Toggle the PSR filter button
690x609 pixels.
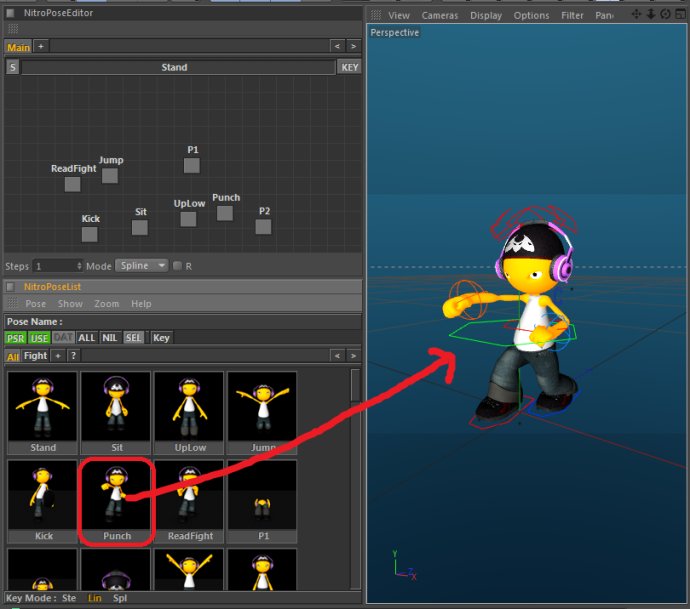pyautogui.click(x=16, y=338)
